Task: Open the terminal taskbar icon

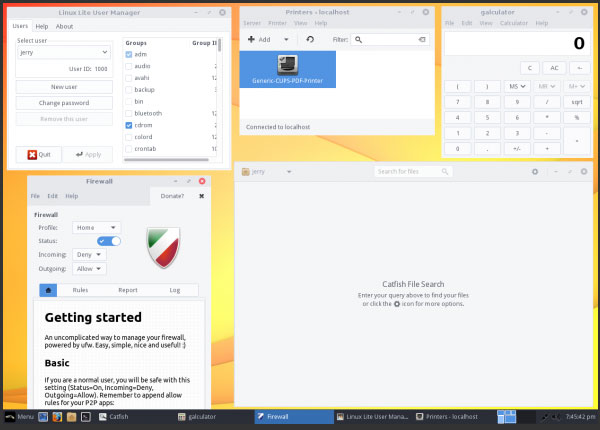Action: 86,417
